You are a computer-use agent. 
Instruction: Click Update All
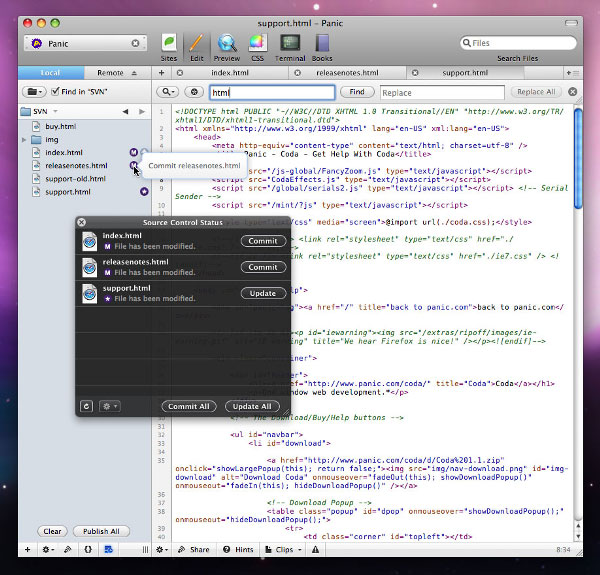(252, 406)
